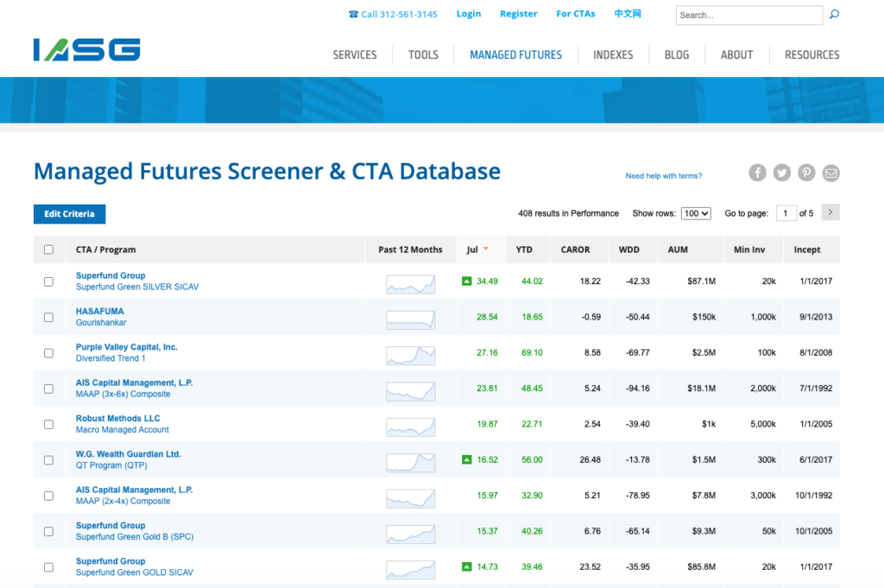The height and width of the screenshot is (588, 884).
Task: Share page via Pinterest icon
Action: click(806, 173)
